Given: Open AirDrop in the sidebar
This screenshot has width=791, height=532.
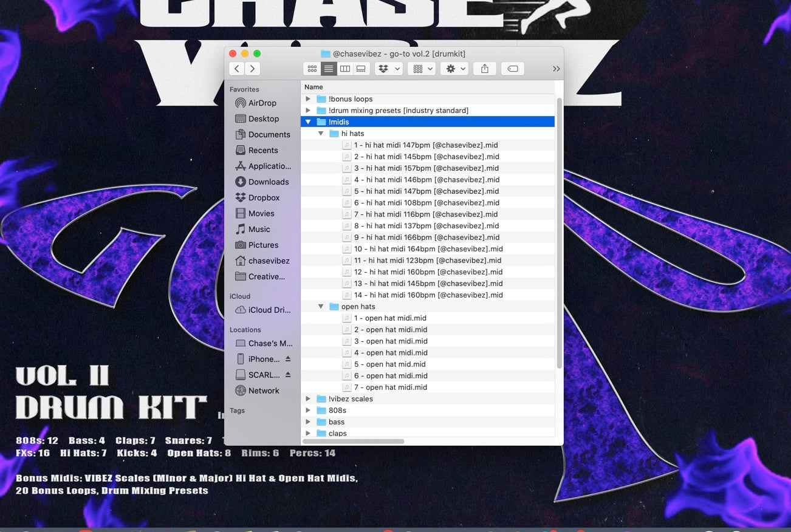Looking at the screenshot, I should tap(262, 103).
